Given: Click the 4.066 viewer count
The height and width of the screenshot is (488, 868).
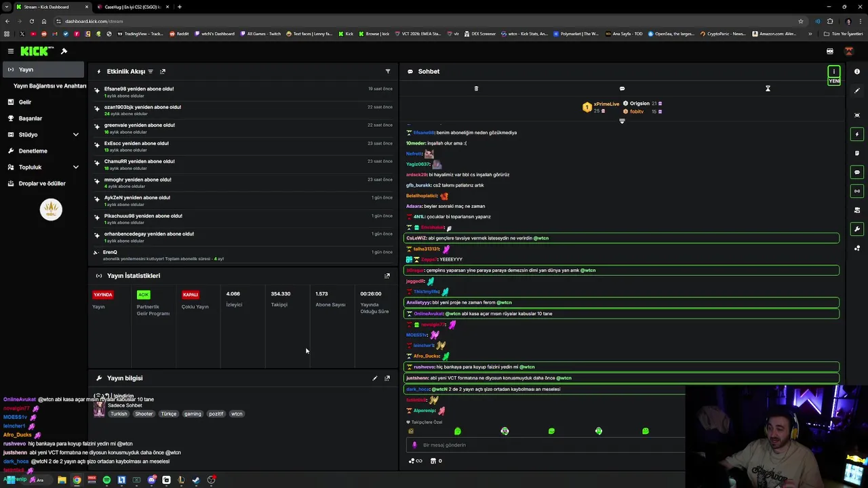Looking at the screenshot, I should (x=233, y=293).
